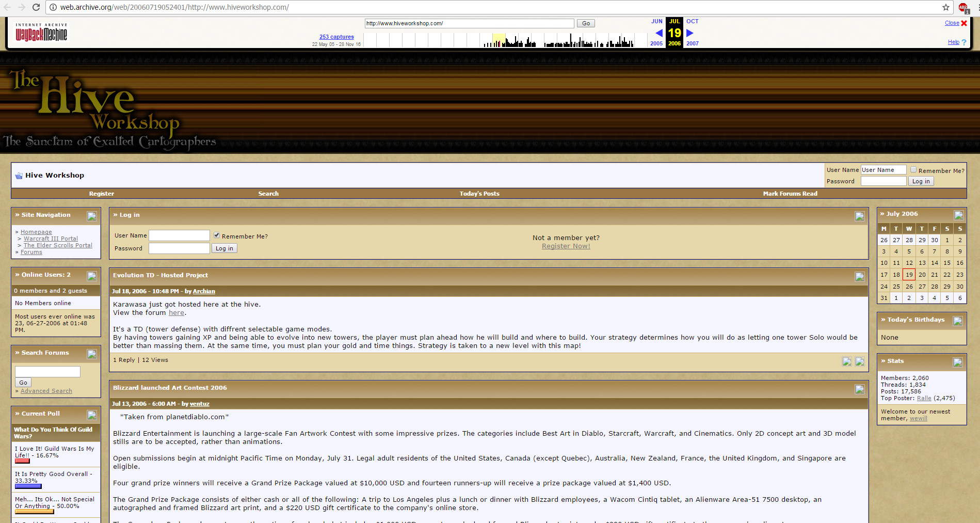Click the orange 50.00% poll bar
Image resolution: width=980 pixels, height=523 pixels.
pos(34,512)
